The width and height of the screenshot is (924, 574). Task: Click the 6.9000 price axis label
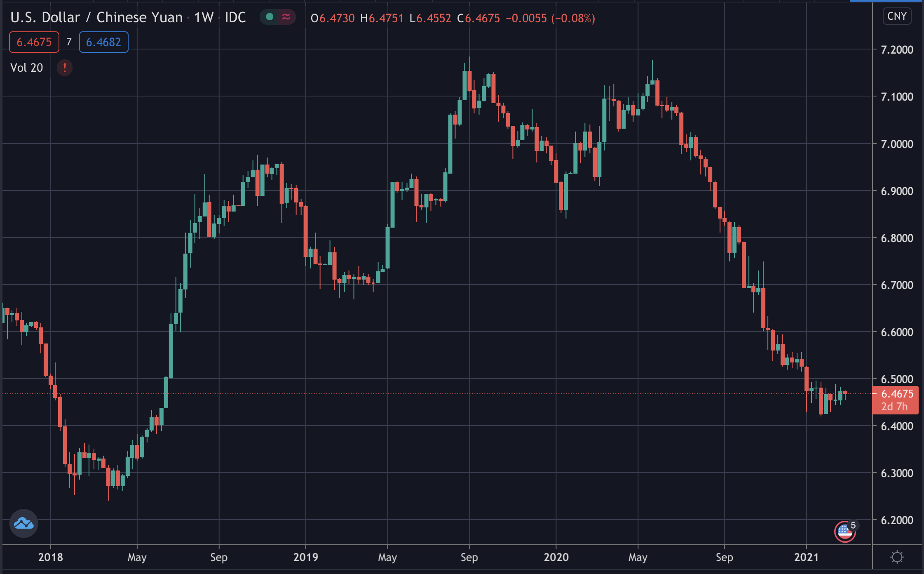point(897,191)
